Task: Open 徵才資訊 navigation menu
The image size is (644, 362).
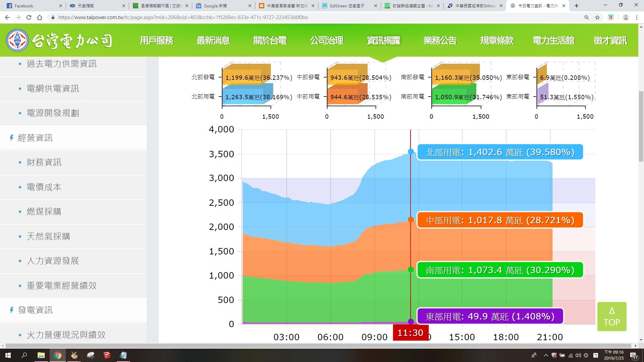Action: (610, 41)
